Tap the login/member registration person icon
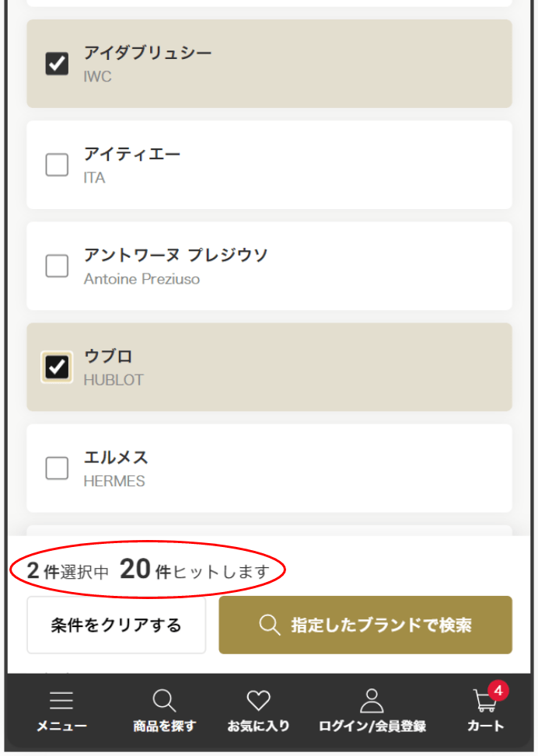 pos(372,701)
